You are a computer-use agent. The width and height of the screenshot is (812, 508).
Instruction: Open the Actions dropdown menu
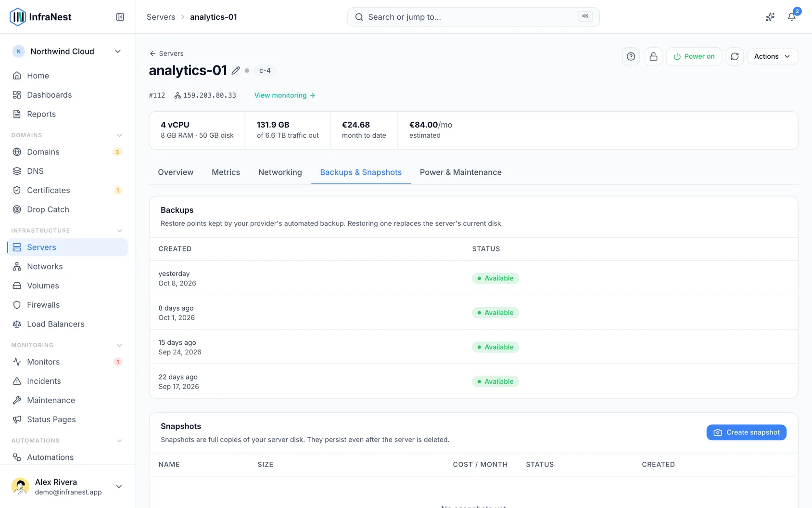coord(773,56)
